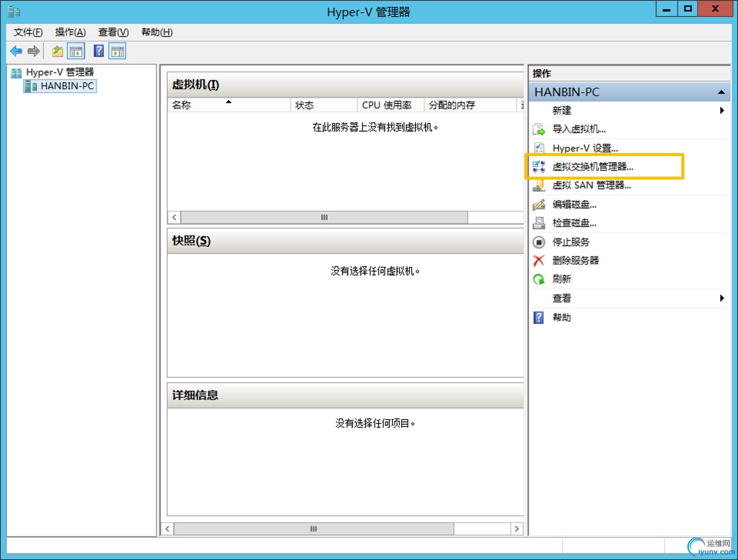
Task: Click the Import Virtual Machine (导入虚拟机) icon
Action: tap(539, 129)
